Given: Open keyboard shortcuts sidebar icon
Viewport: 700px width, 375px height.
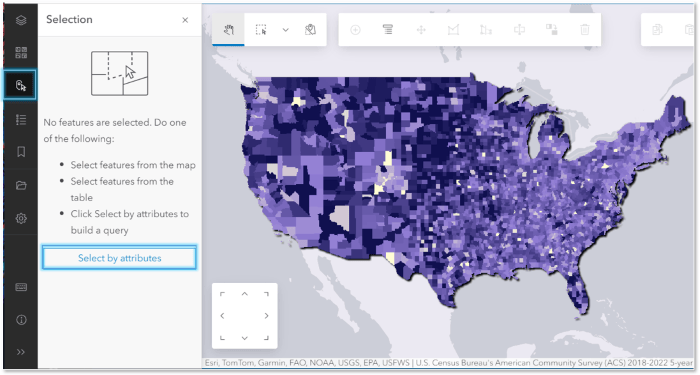Looking at the screenshot, I should click(21, 287).
